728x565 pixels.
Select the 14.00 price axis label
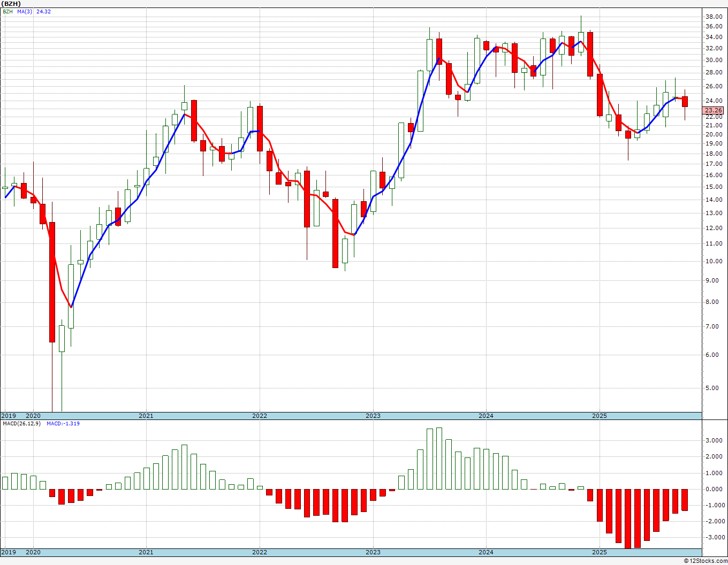pos(714,200)
